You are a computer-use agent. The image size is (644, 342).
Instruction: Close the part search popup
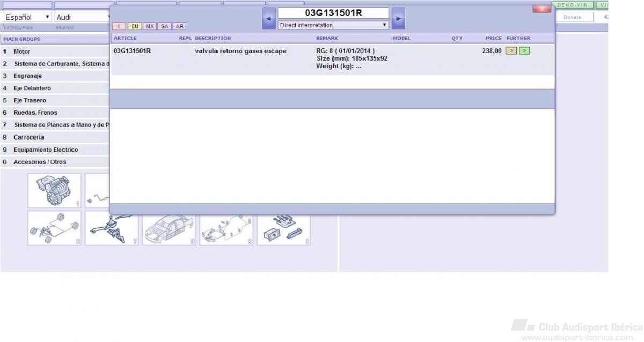pos(541,9)
